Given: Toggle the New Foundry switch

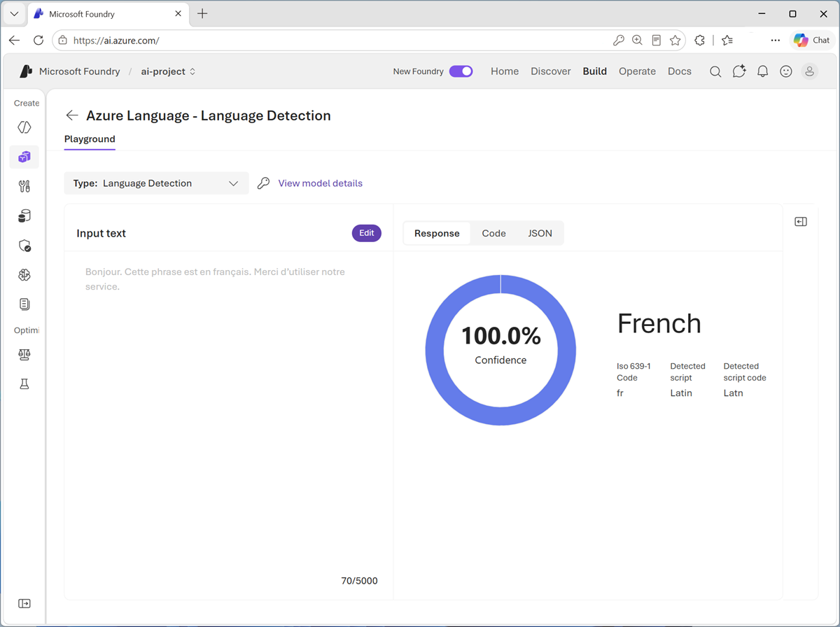Looking at the screenshot, I should click(x=461, y=71).
